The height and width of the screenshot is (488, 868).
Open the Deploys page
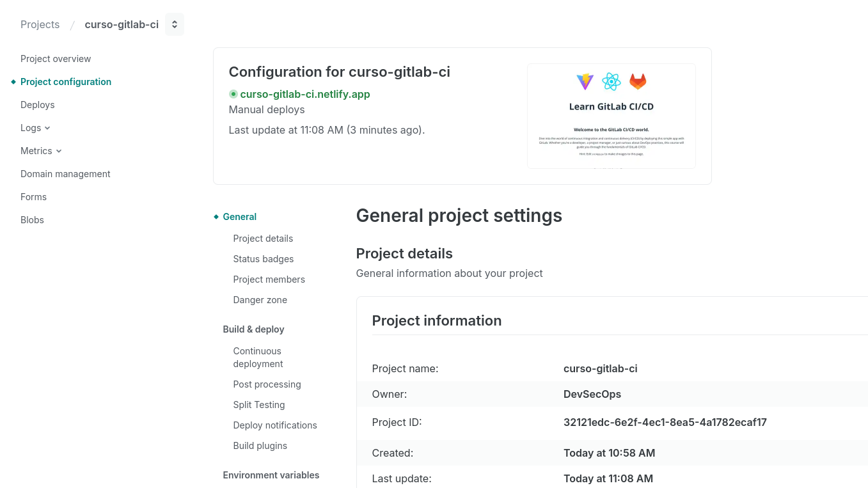[37, 105]
